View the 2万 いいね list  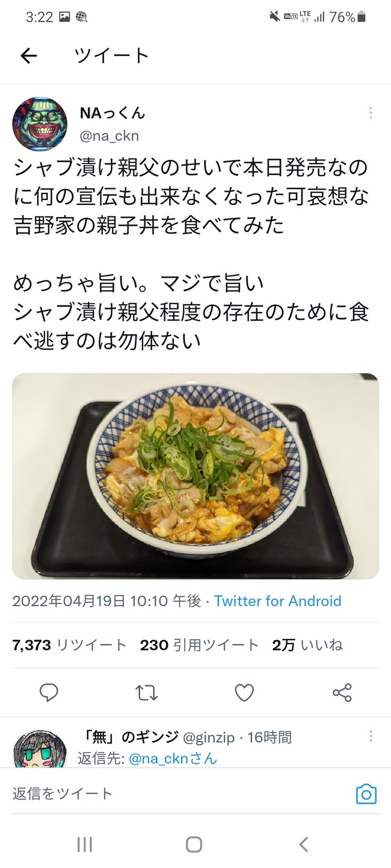(x=307, y=646)
